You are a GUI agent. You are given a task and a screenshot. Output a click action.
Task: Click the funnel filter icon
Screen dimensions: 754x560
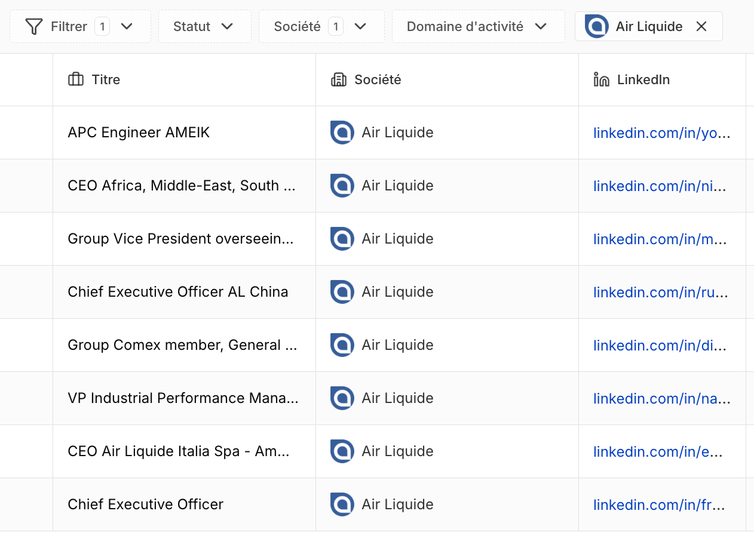click(34, 26)
